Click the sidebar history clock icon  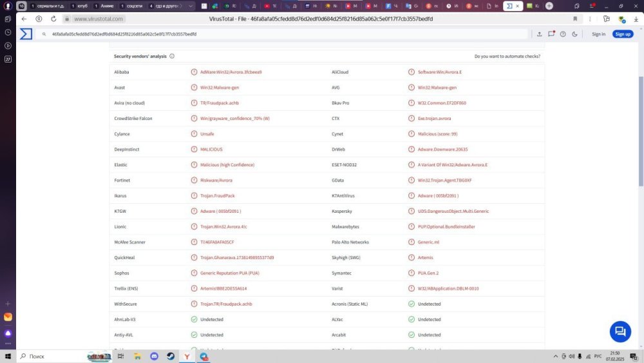8,32
